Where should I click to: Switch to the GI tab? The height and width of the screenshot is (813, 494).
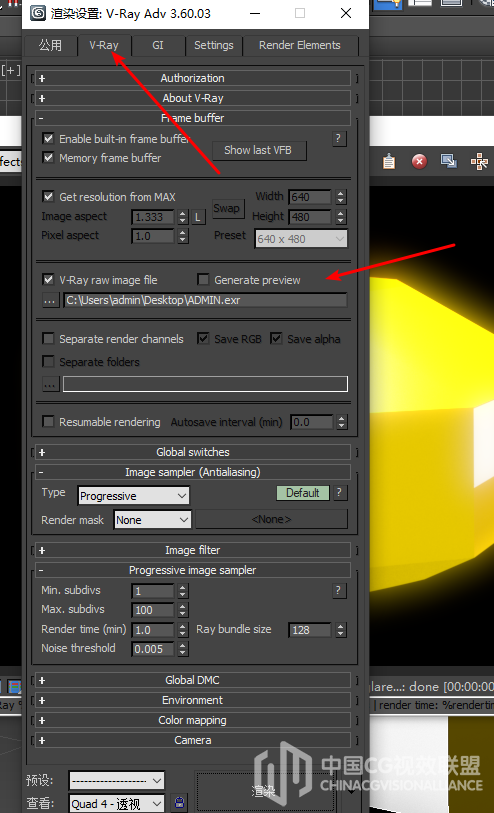pyautogui.click(x=158, y=46)
